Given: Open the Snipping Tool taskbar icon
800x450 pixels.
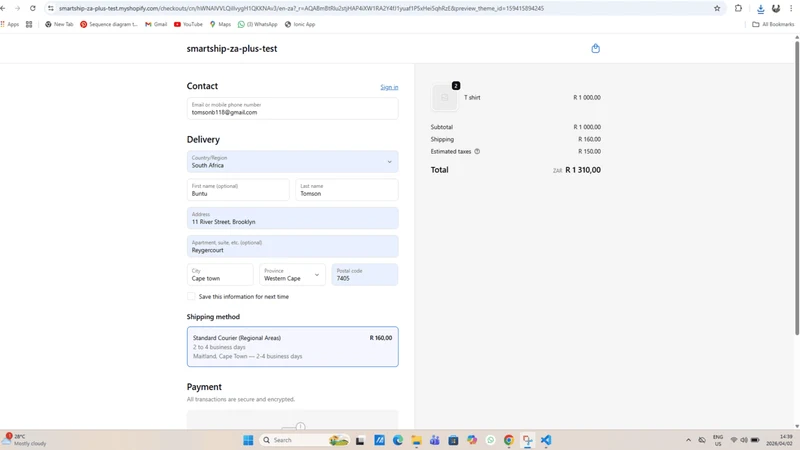Looking at the screenshot, I should coord(528,440).
